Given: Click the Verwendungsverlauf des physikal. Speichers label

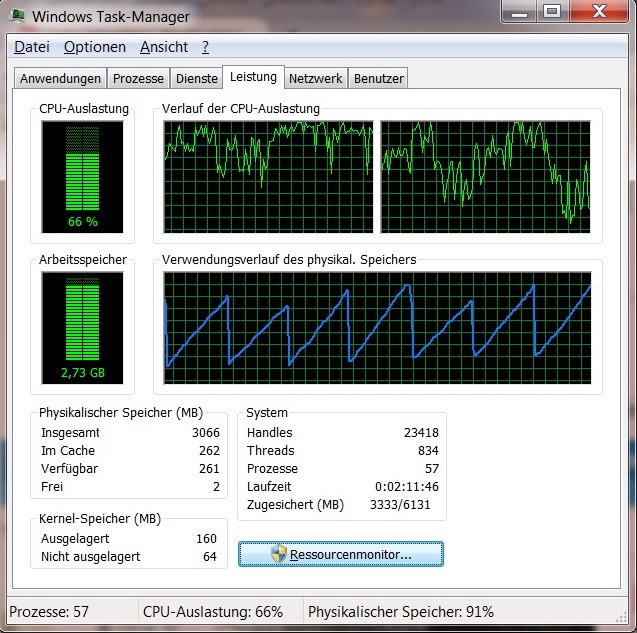Looking at the screenshot, I should coord(289,260).
